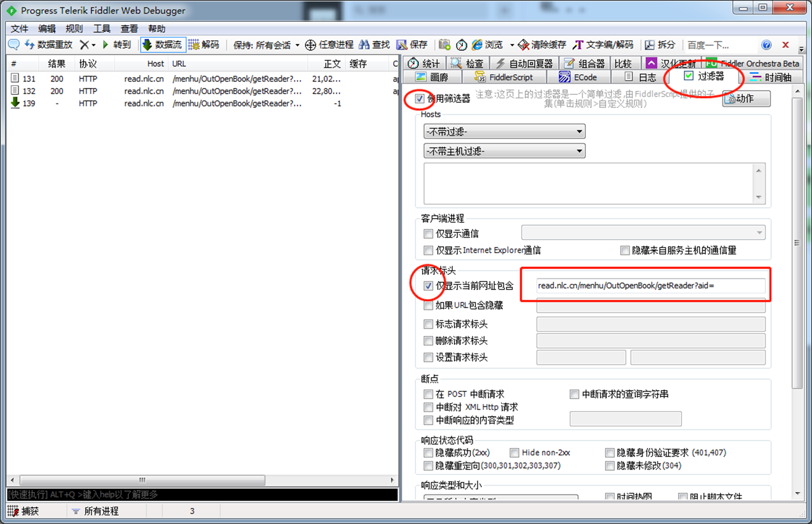Toggle 使用筛选器 use filters checkbox

tap(419, 98)
